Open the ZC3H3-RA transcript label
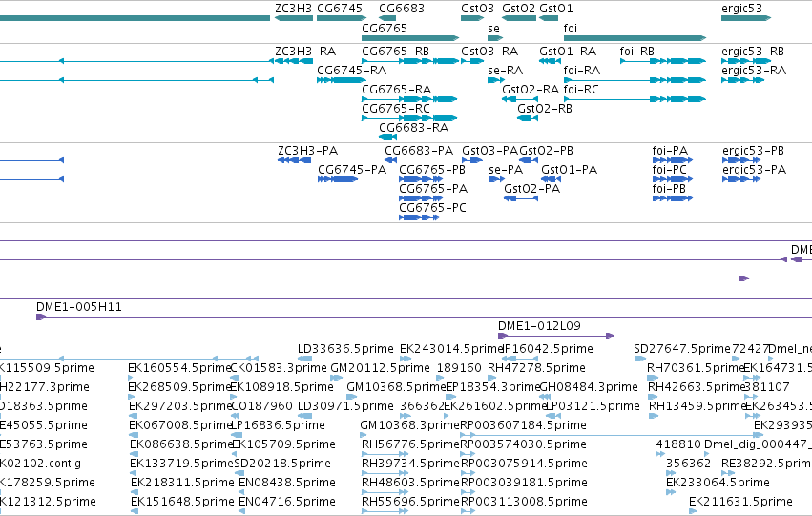Image resolution: width=812 pixels, height=516 pixels. (x=305, y=52)
